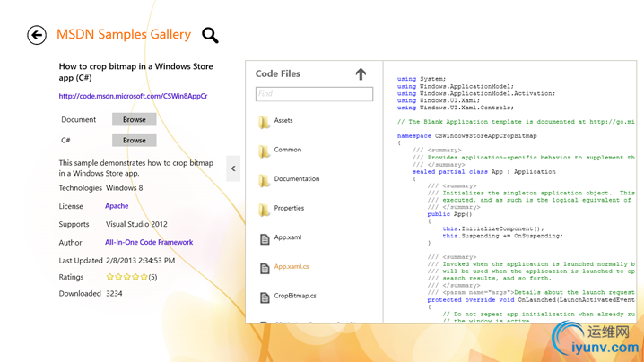644x362 pixels.
Task: Click the MSDN Samples Gallery title
Action: coord(124,35)
